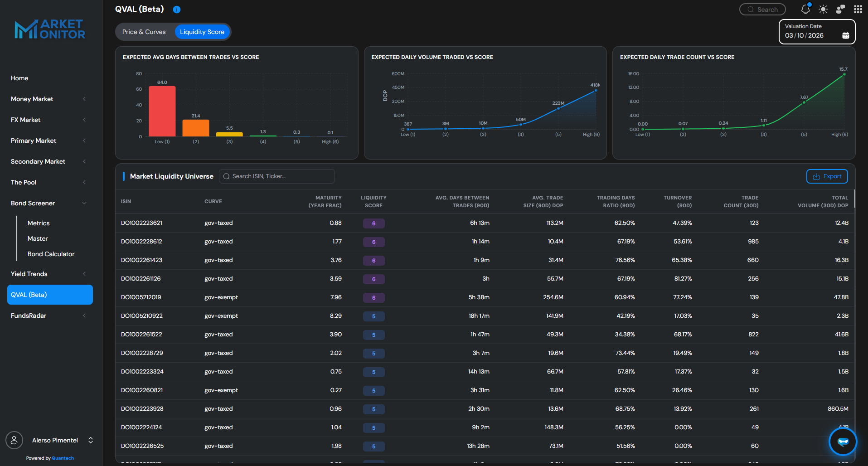The image size is (868, 466).
Task: Switch to the Liquidity Score tab
Action: coord(202,32)
